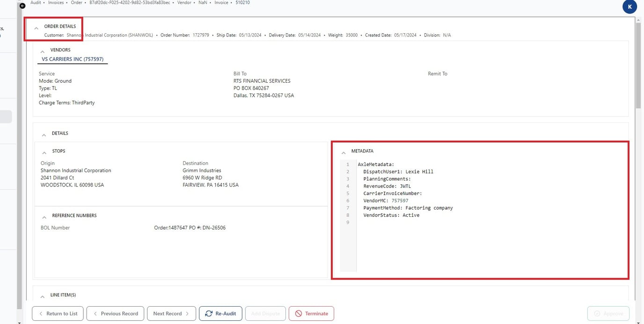Click the Terminate button

click(311, 313)
